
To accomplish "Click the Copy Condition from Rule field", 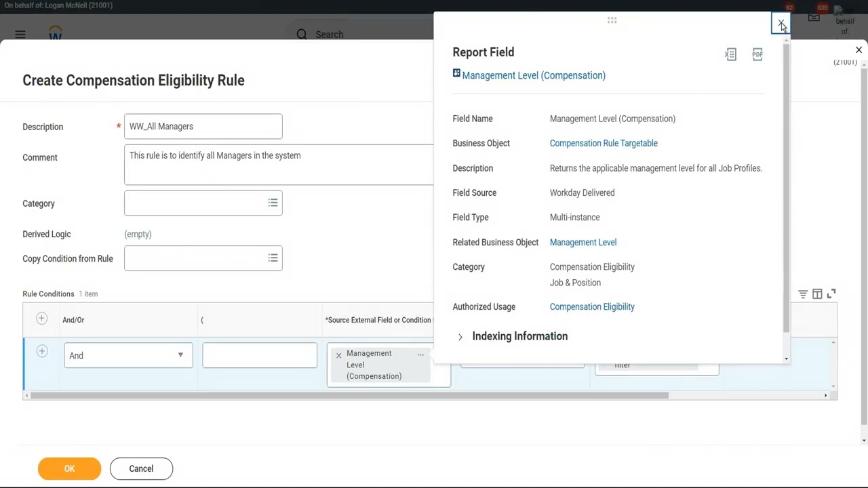I will coord(203,258).
